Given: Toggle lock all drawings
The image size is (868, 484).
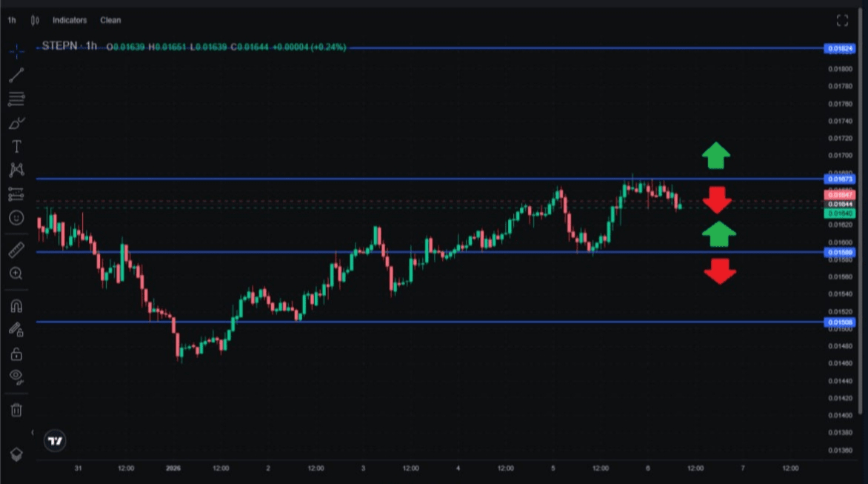Looking at the screenshot, I should coord(16,354).
